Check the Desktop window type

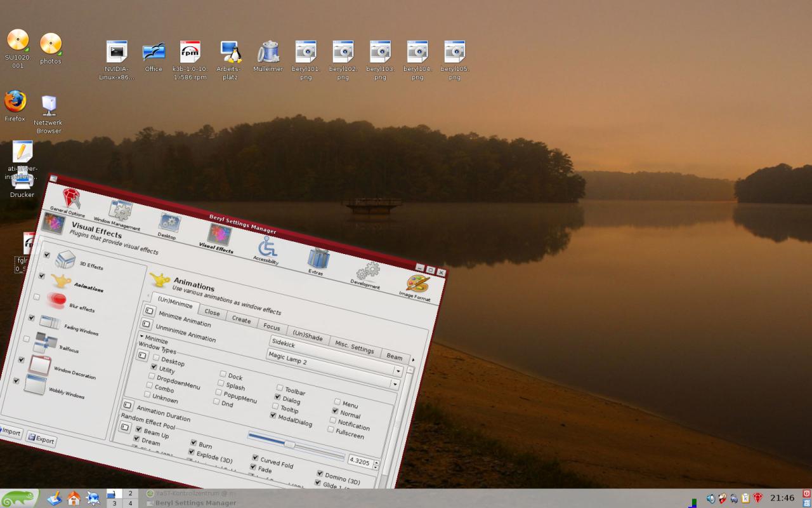click(156, 358)
